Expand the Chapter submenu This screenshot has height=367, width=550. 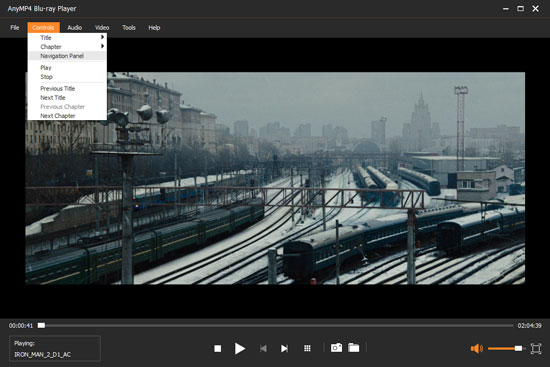coord(67,47)
